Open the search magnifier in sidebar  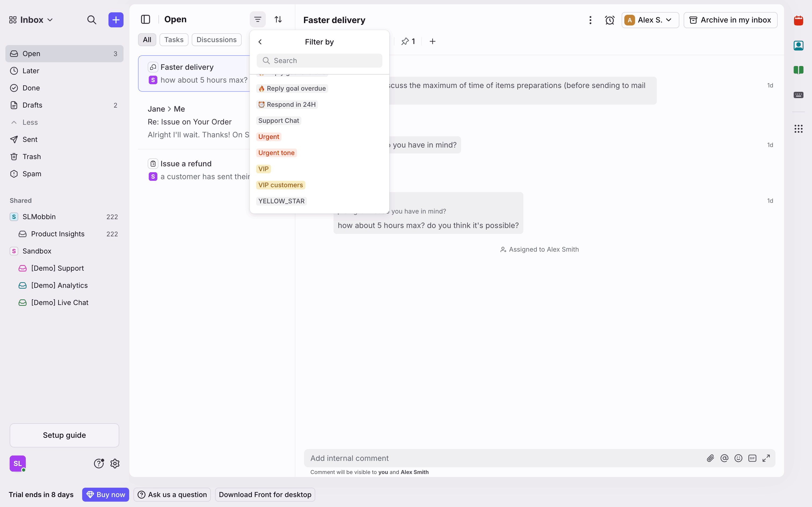tap(92, 20)
